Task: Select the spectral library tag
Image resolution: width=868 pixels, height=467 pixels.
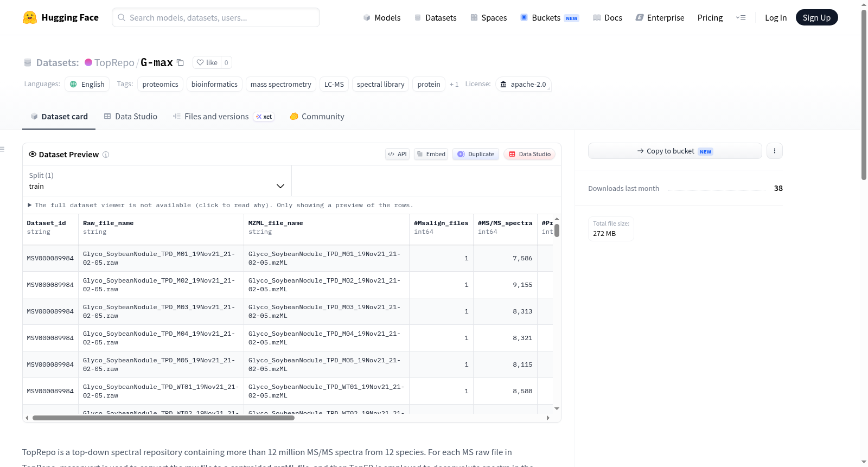Action: coord(381,84)
